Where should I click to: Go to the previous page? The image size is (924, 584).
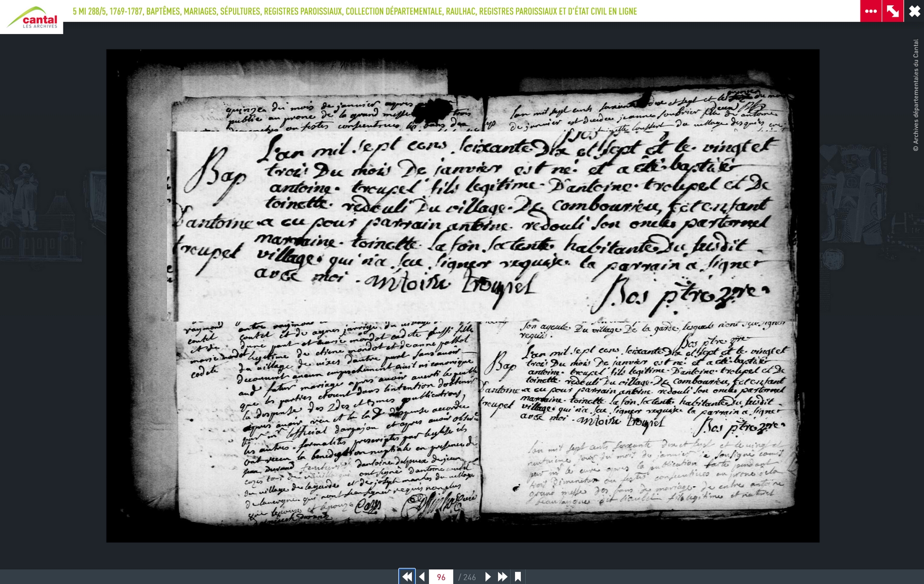(x=422, y=576)
